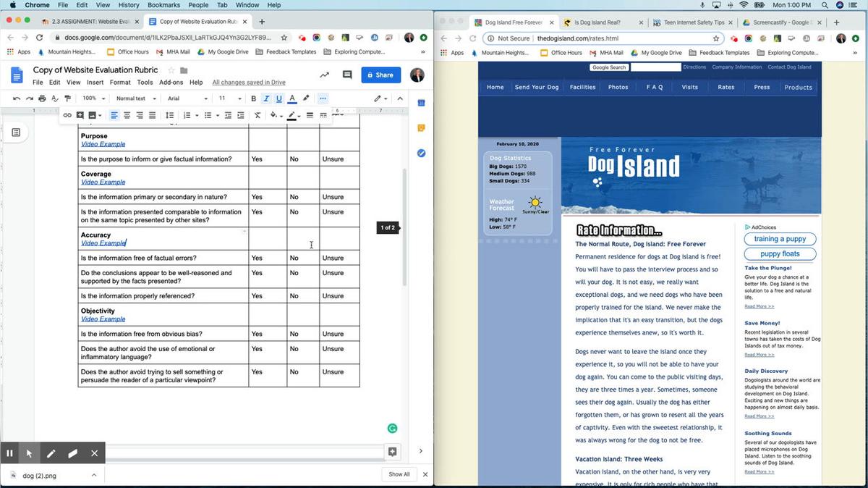Open line spacing options

170,115
